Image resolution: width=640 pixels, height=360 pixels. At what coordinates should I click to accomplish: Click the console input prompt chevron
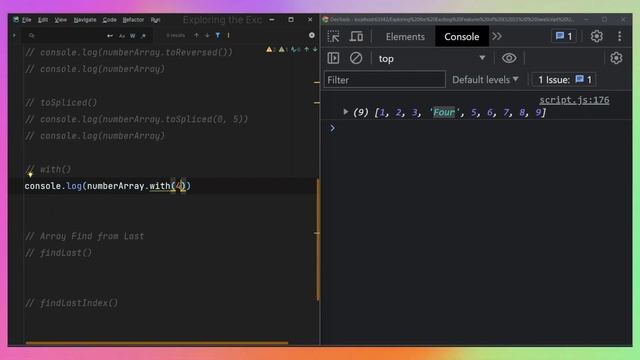[x=332, y=128]
